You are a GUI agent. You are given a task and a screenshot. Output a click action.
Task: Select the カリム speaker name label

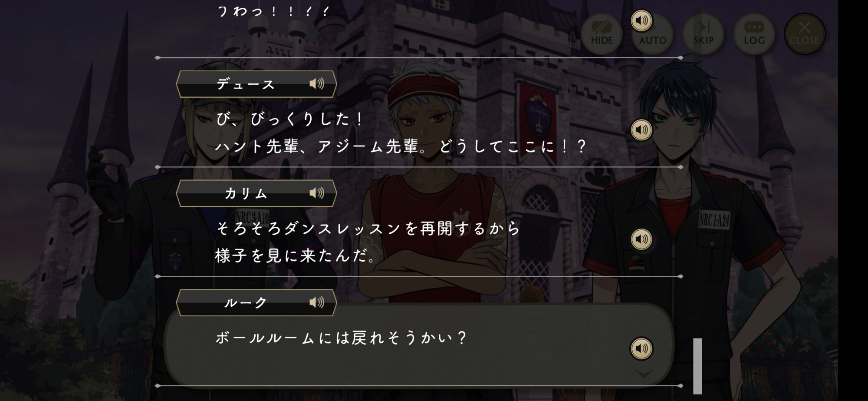point(246,193)
